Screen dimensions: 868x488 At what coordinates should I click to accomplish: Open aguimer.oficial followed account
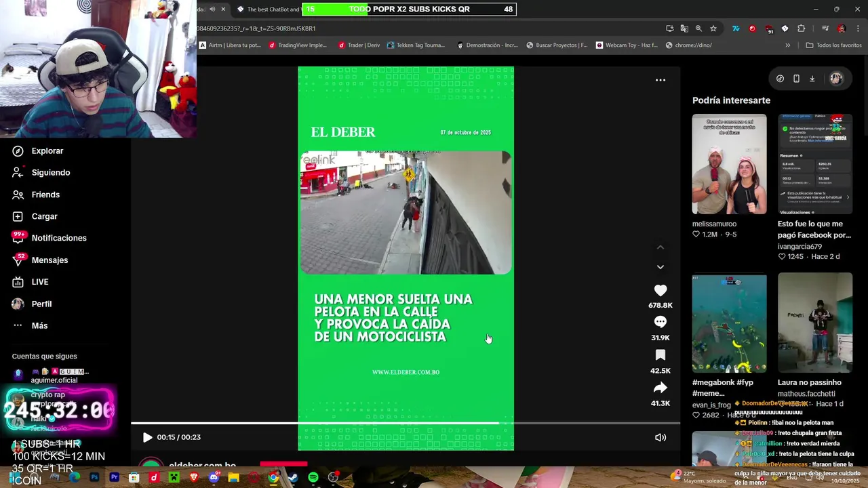(x=51, y=375)
